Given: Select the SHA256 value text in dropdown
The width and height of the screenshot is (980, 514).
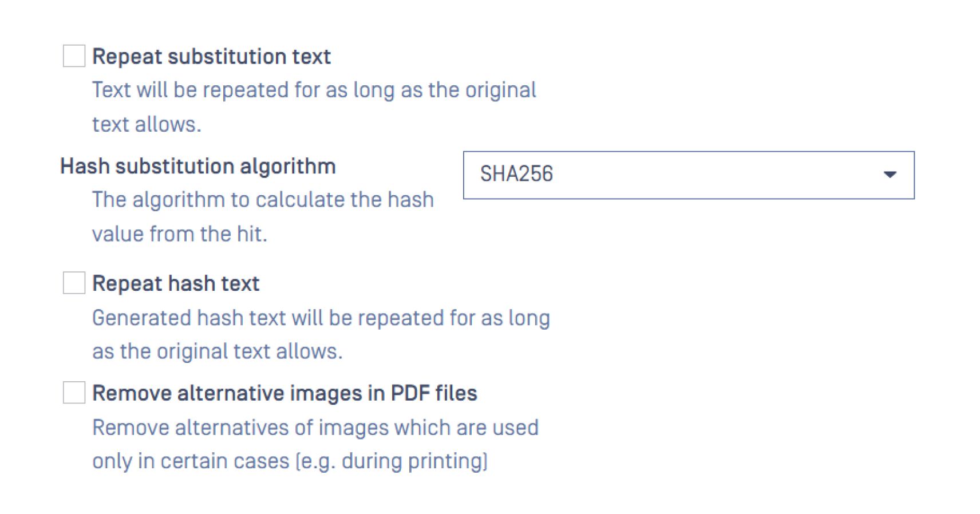Looking at the screenshot, I should 516,174.
